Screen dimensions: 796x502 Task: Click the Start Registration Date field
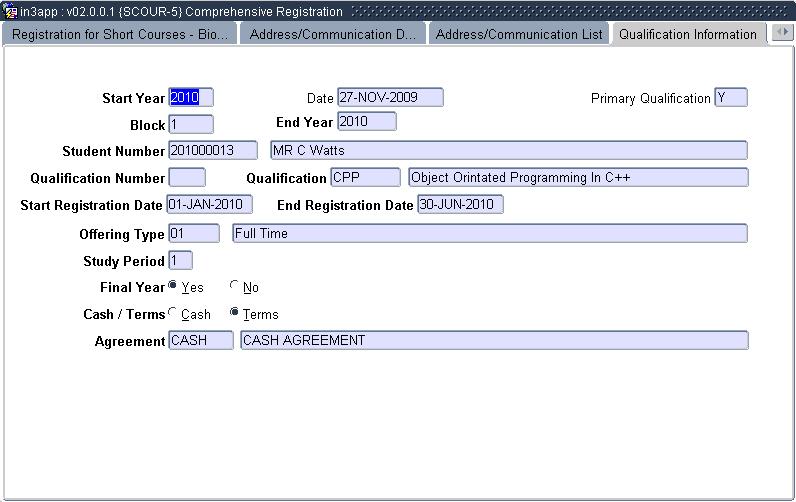tap(209, 204)
